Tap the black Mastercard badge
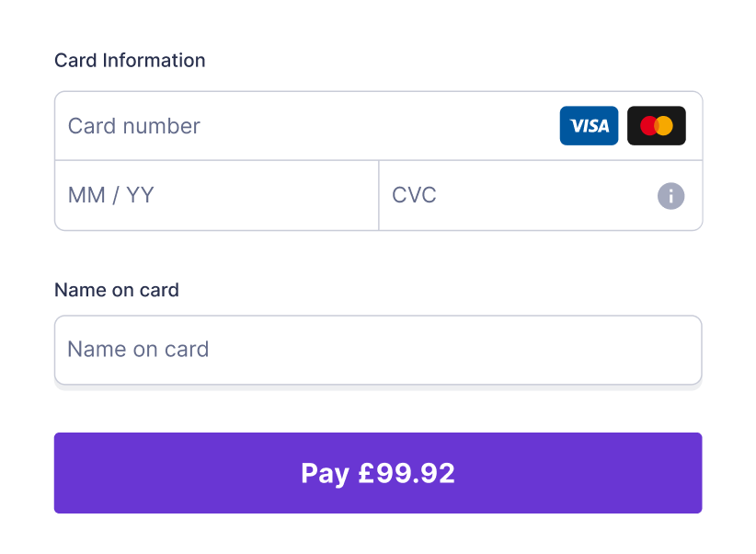Viewport: 756px width, 554px height. pos(656,125)
